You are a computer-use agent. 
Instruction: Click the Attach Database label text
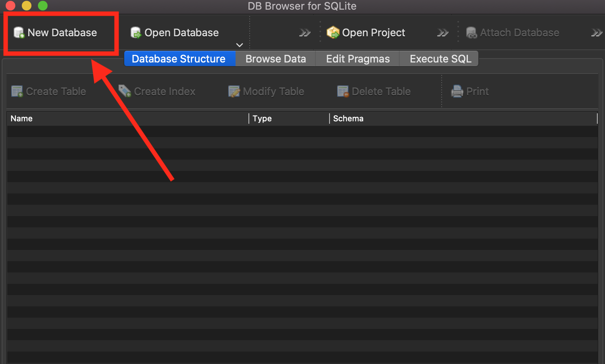[x=519, y=33]
